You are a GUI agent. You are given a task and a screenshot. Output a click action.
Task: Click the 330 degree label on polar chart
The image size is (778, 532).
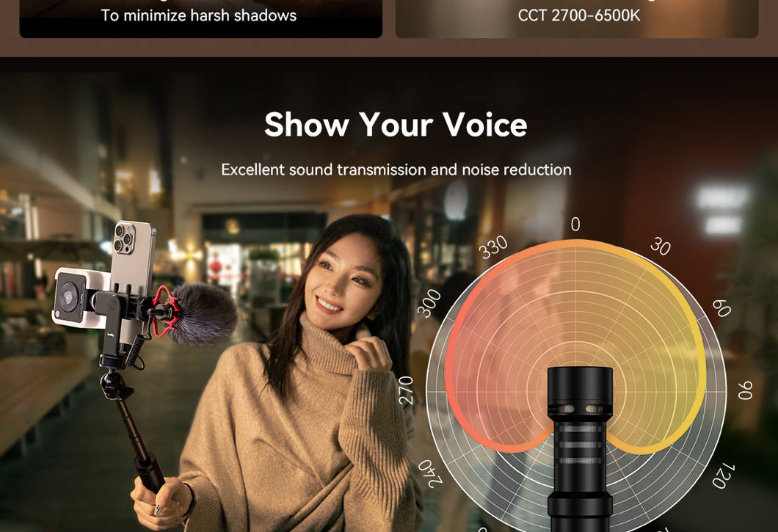[x=494, y=247]
